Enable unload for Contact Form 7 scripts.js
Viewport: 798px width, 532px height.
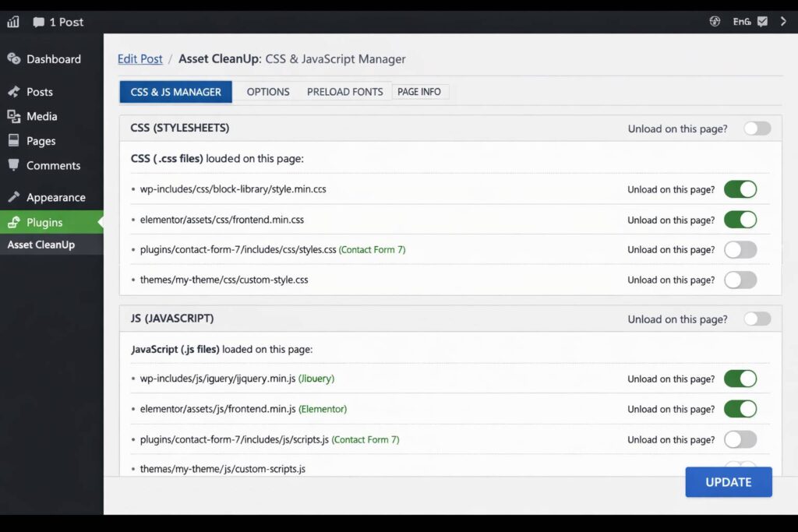pyautogui.click(x=740, y=439)
